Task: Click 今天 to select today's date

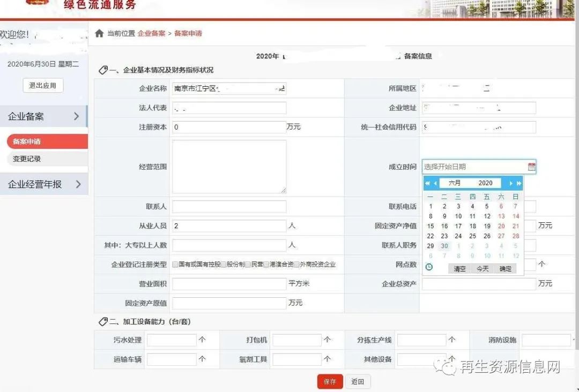Action: pos(482,268)
